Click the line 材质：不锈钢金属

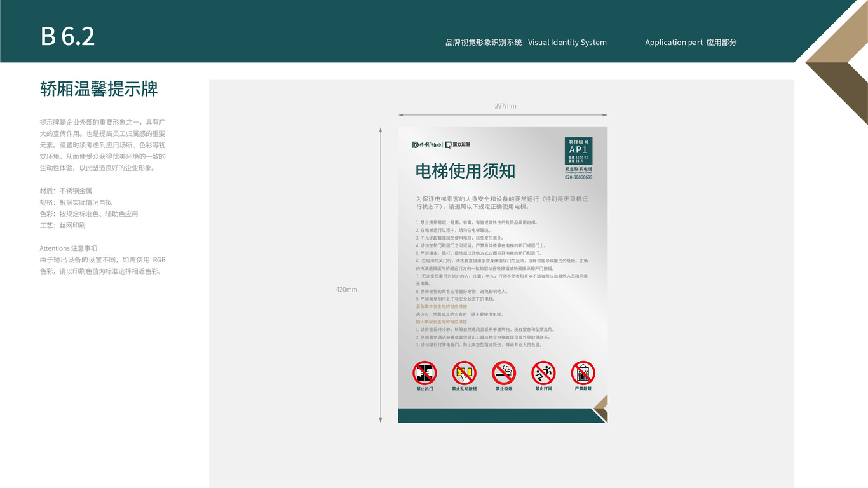tap(66, 191)
